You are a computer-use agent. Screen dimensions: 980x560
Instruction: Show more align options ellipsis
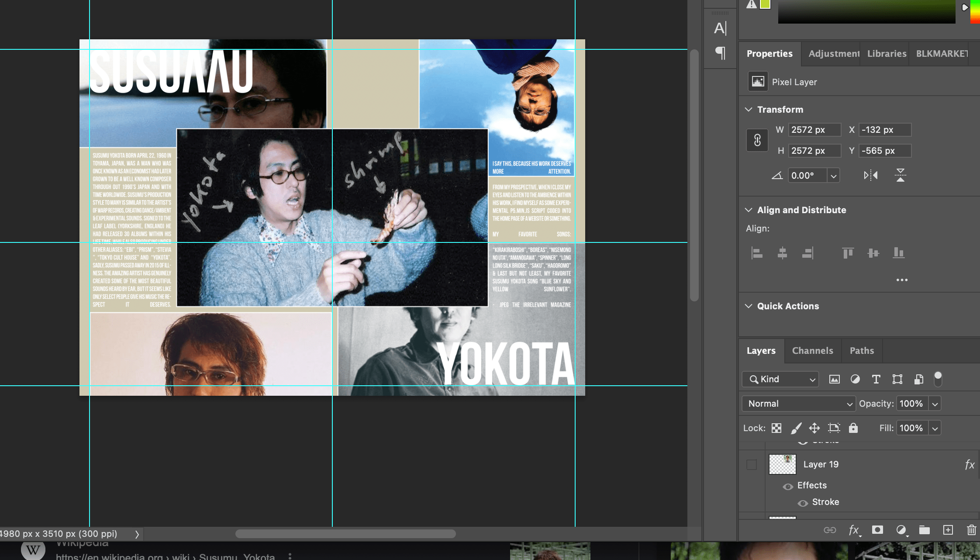point(902,280)
